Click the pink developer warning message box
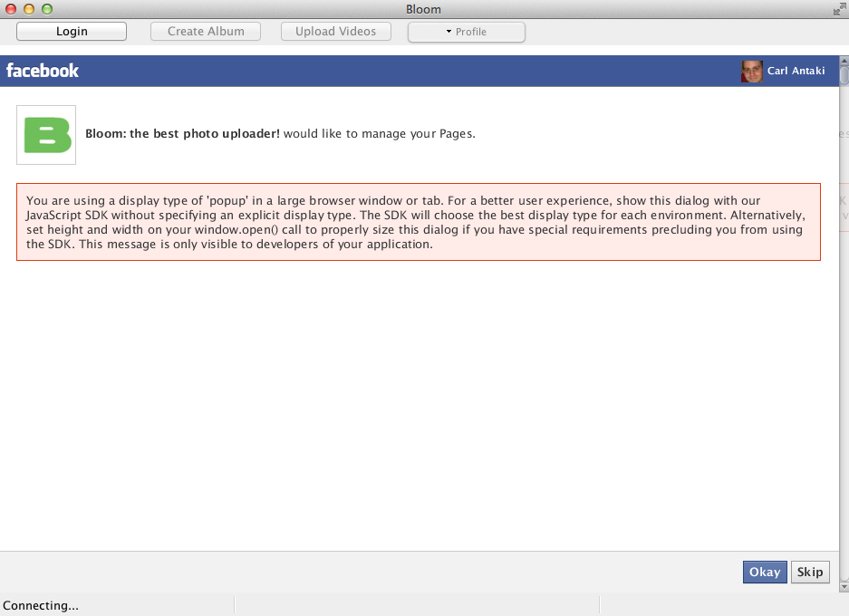 [x=418, y=222]
